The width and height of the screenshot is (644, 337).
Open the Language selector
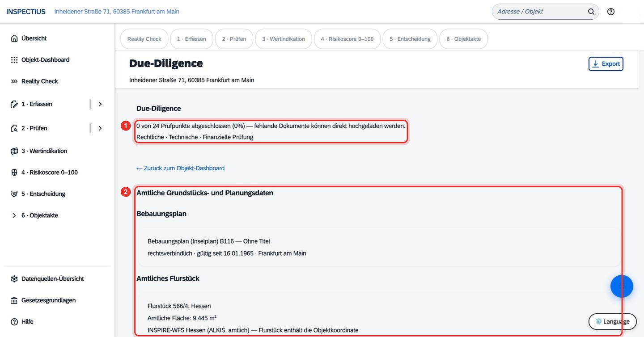point(613,321)
